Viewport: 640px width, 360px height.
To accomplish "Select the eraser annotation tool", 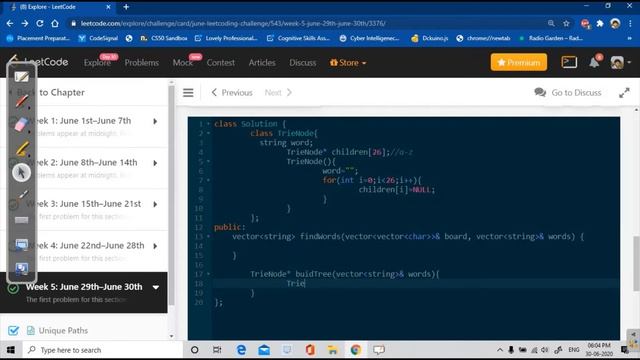I will (x=21, y=124).
